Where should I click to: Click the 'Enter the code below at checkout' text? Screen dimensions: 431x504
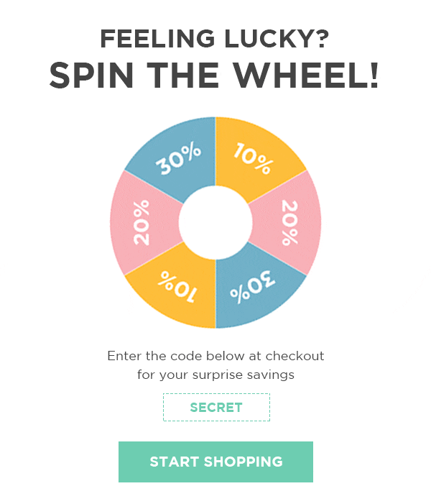pyautogui.click(x=215, y=356)
